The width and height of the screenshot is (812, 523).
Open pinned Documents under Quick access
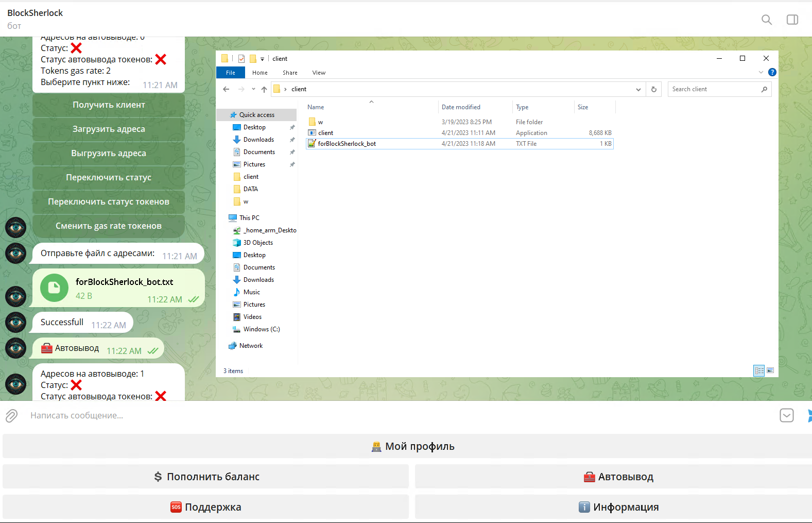259,152
